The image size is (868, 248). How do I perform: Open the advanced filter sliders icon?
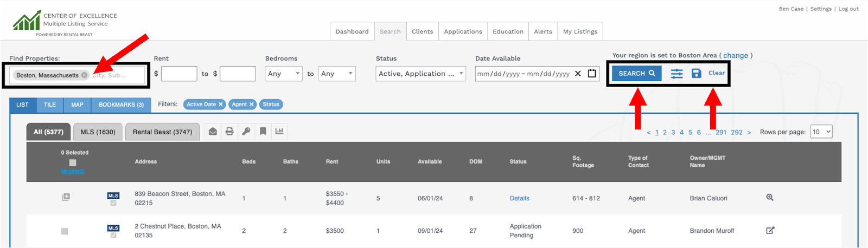pyautogui.click(x=676, y=74)
